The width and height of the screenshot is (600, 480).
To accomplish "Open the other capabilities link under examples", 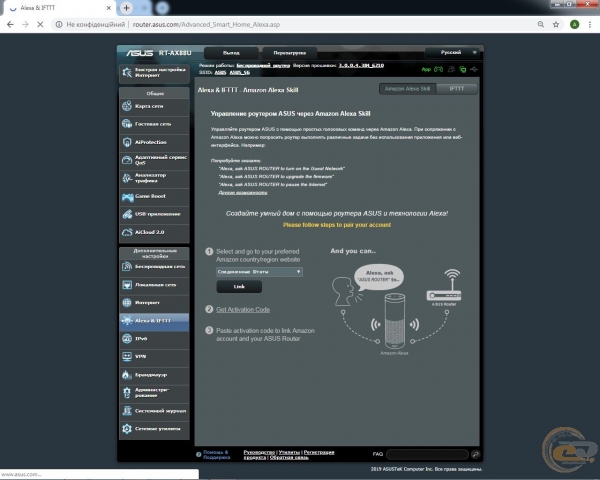I will 243,193.
